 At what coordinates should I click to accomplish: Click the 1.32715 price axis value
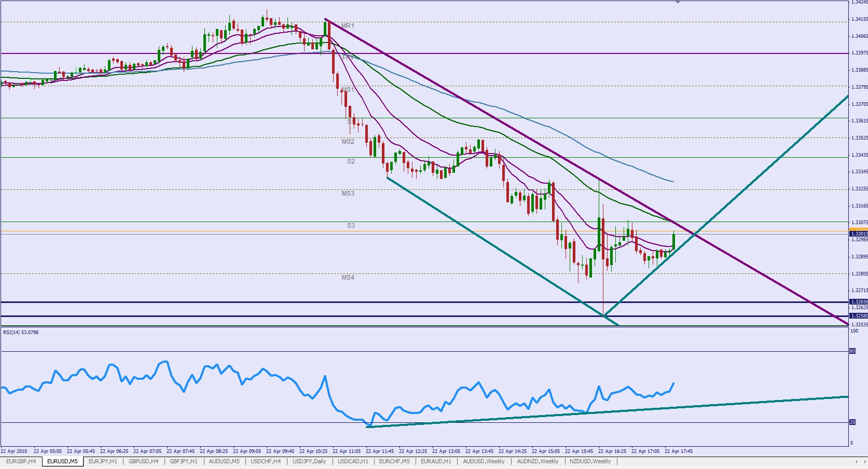point(860,291)
